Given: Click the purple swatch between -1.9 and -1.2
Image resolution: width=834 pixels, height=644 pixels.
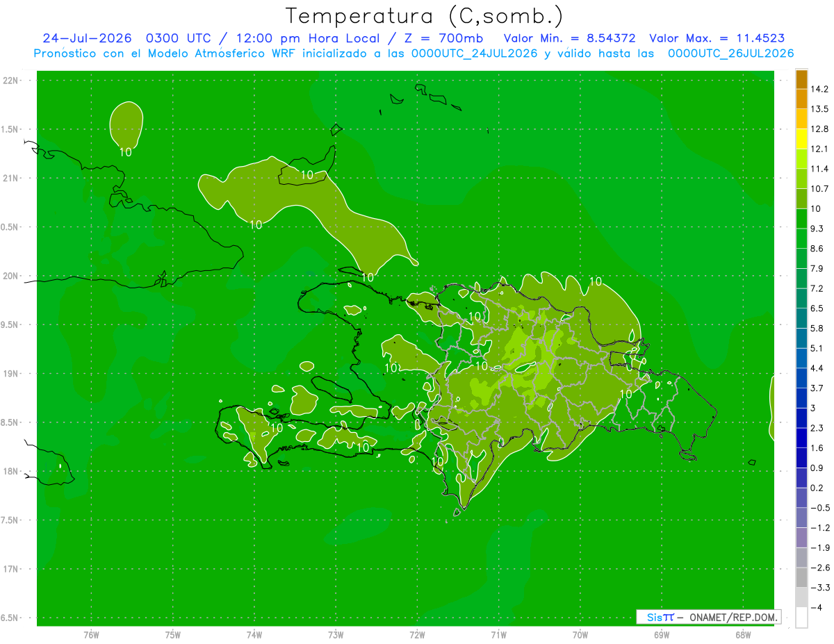Looking at the screenshot, I should (x=801, y=538).
